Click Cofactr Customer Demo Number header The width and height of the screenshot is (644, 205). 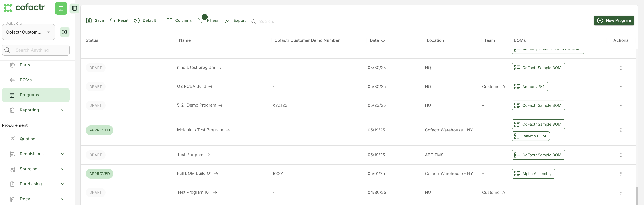(307, 40)
